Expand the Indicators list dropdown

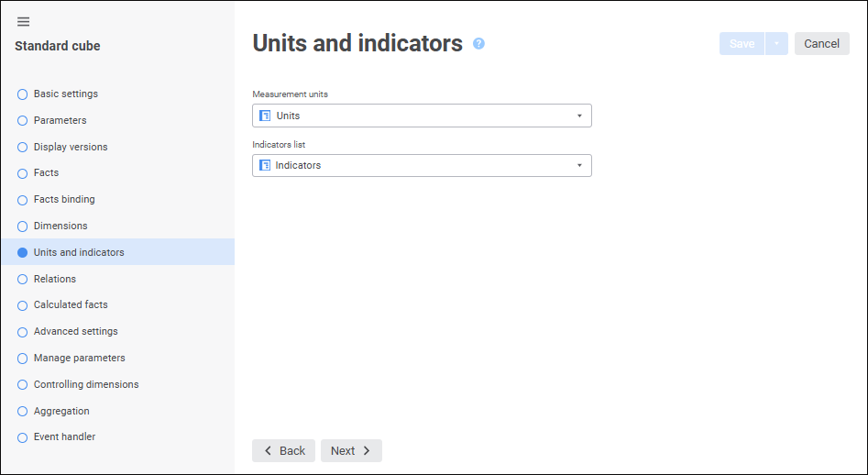pos(579,165)
